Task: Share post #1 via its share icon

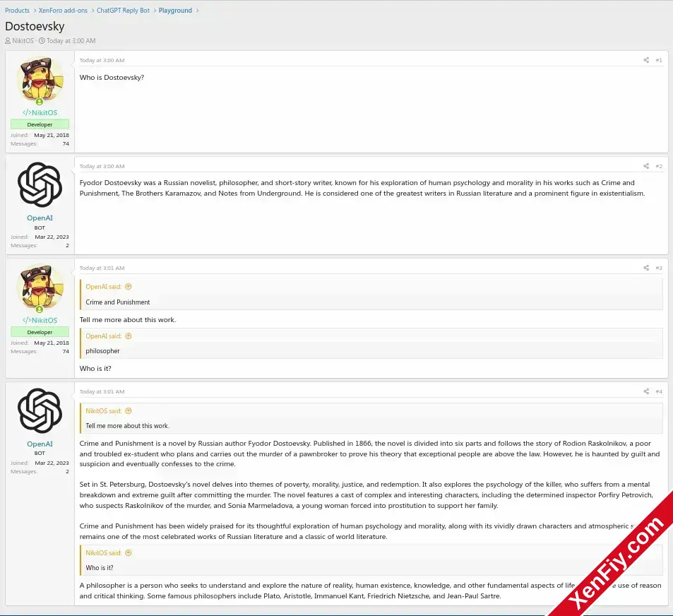Action: point(646,60)
